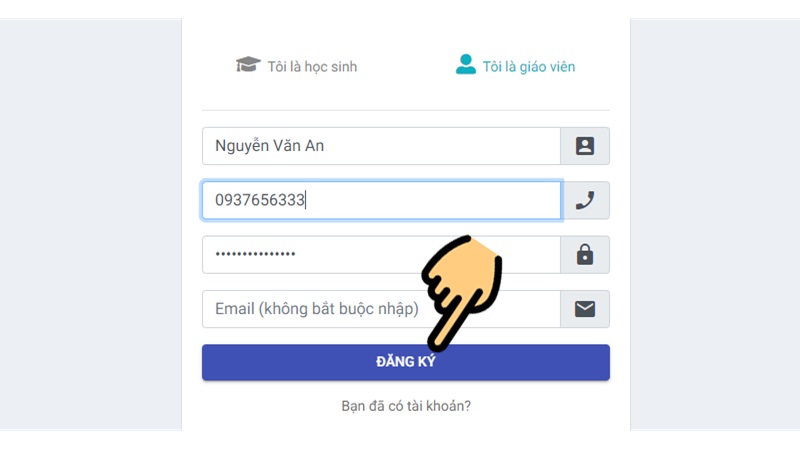Image resolution: width=800 pixels, height=450 pixels.
Task: Click the pointing hand illustration
Action: pyautogui.click(x=461, y=292)
